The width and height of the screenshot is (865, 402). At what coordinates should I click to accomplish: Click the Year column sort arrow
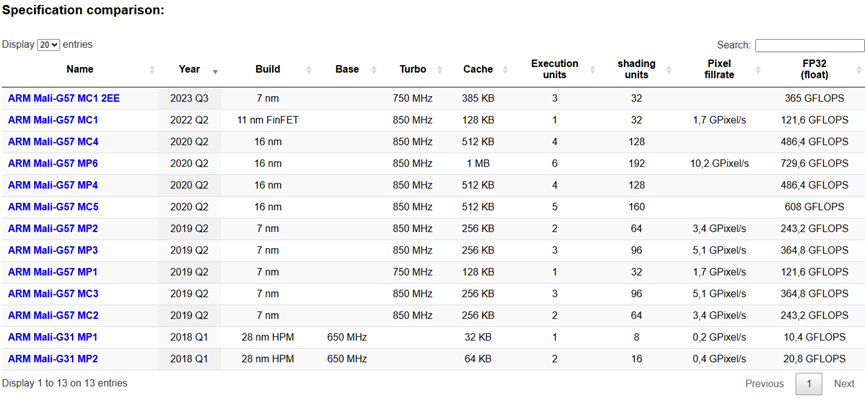[x=215, y=71]
